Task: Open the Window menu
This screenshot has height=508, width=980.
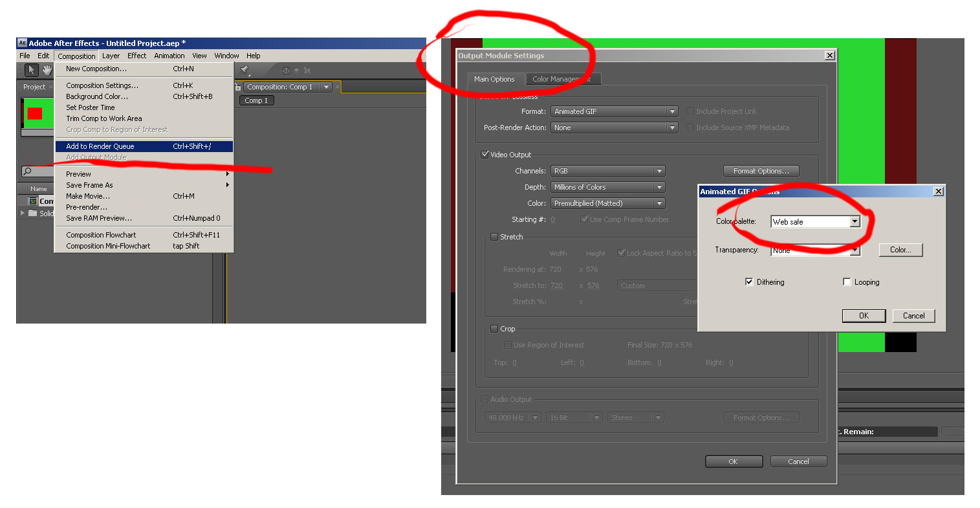Action: (226, 56)
